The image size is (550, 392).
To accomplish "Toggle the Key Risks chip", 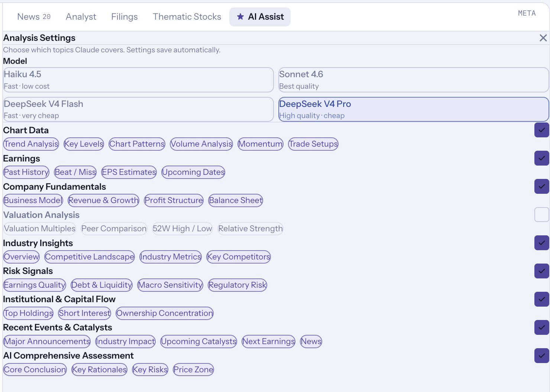I will pyautogui.click(x=150, y=370).
